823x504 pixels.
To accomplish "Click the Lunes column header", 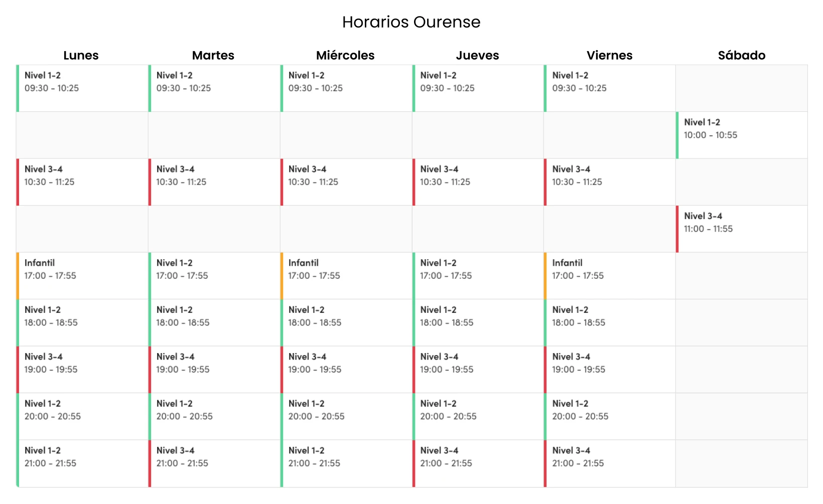I will tap(81, 55).
